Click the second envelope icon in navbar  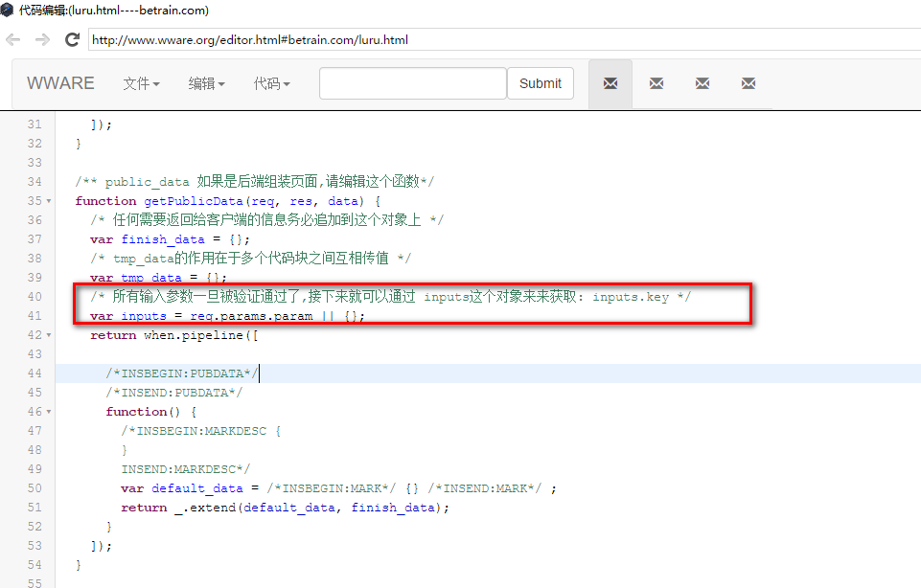[x=656, y=83]
